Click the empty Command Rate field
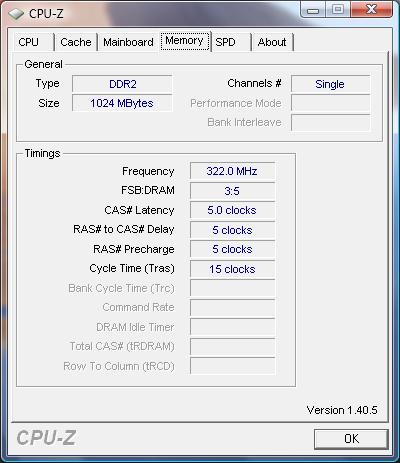Image resolution: width=400 pixels, height=463 pixels. pyautogui.click(x=232, y=307)
